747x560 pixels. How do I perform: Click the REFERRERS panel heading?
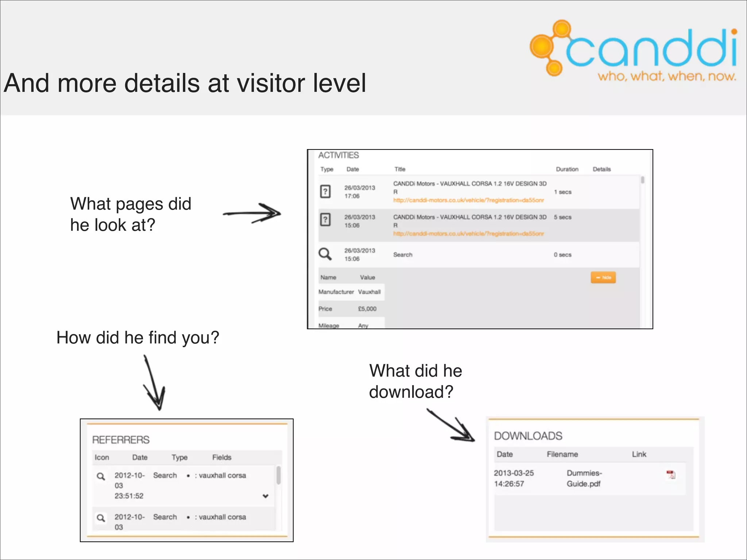point(121,440)
